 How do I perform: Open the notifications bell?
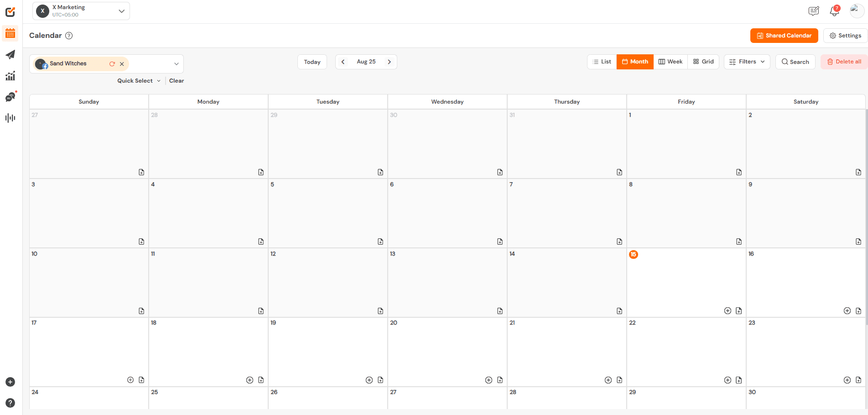[x=834, y=11]
